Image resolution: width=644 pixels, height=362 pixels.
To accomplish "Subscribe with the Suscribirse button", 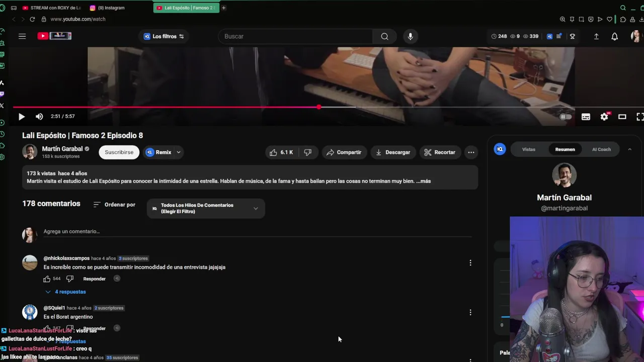I will point(119,152).
